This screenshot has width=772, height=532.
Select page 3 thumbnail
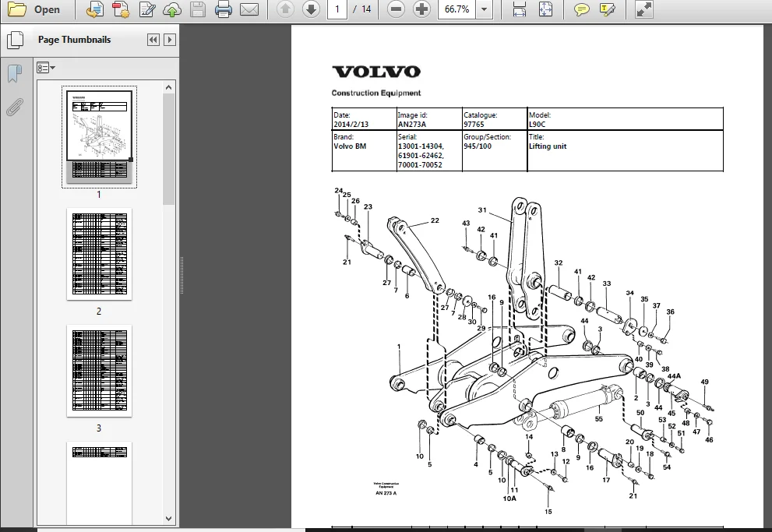pyautogui.click(x=99, y=371)
